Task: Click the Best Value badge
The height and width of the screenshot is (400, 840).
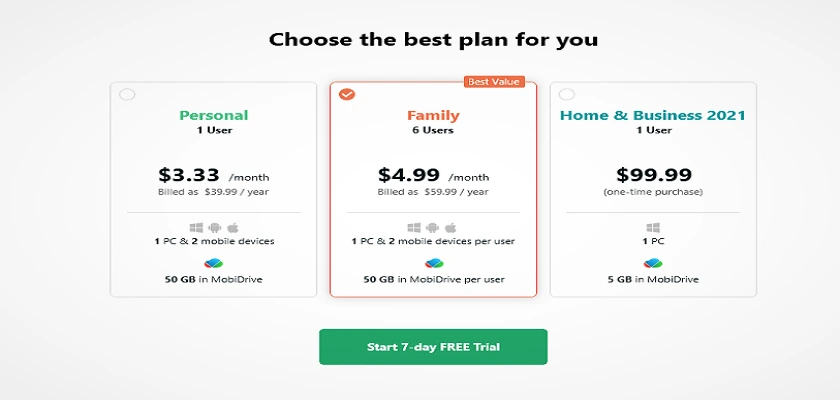Action: [x=493, y=82]
